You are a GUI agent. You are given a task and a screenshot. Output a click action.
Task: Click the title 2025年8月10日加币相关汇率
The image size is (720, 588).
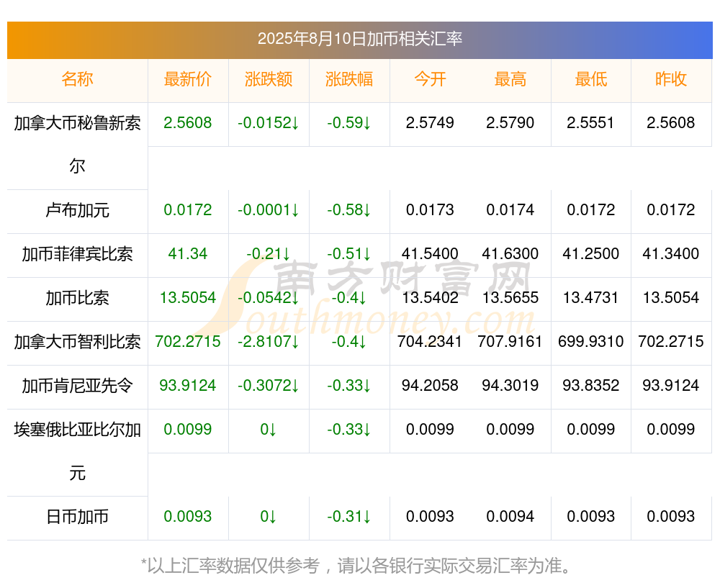coord(359,39)
